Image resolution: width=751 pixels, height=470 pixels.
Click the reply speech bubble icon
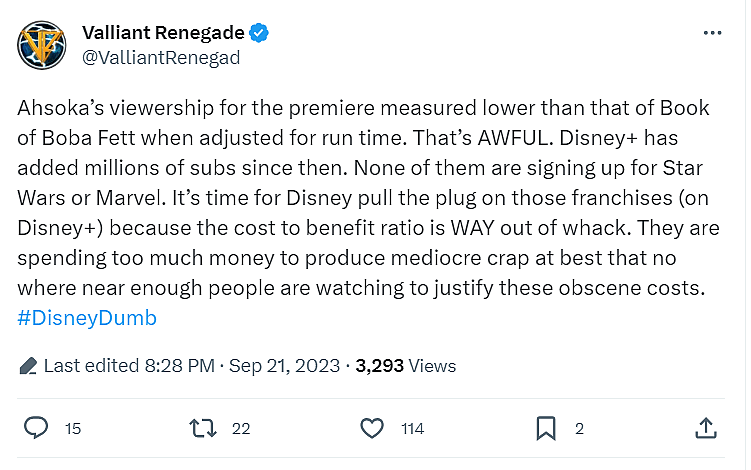coord(37,428)
